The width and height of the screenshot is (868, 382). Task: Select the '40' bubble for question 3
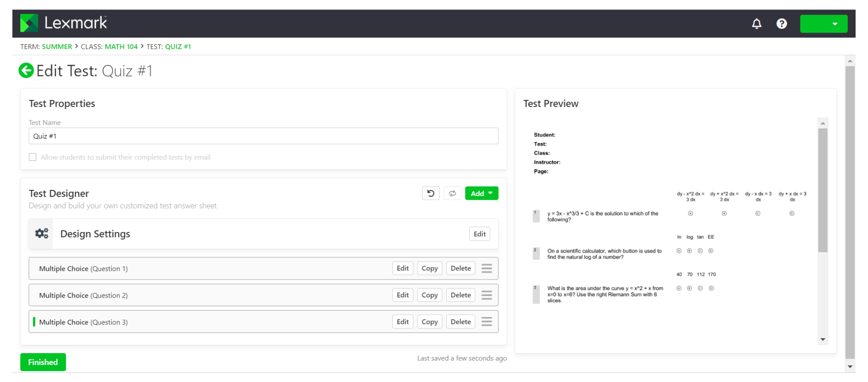point(679,288)
